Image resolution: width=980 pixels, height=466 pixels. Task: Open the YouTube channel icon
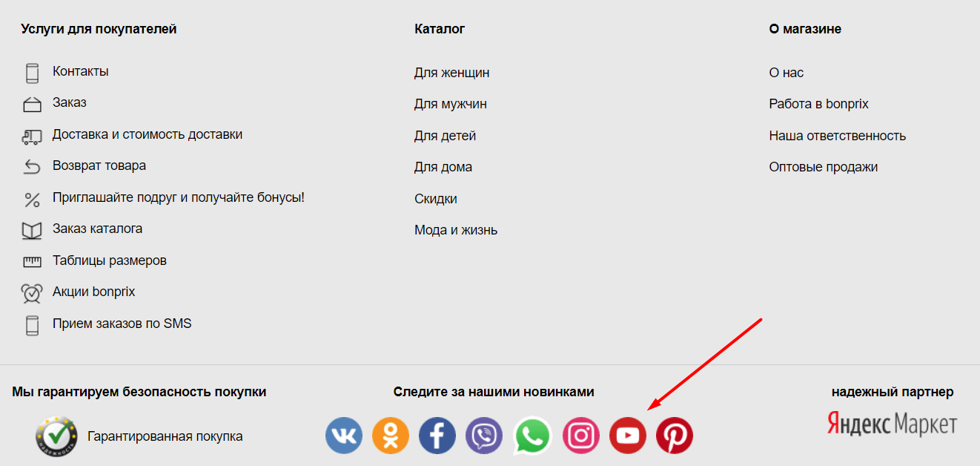click(628, 436)
